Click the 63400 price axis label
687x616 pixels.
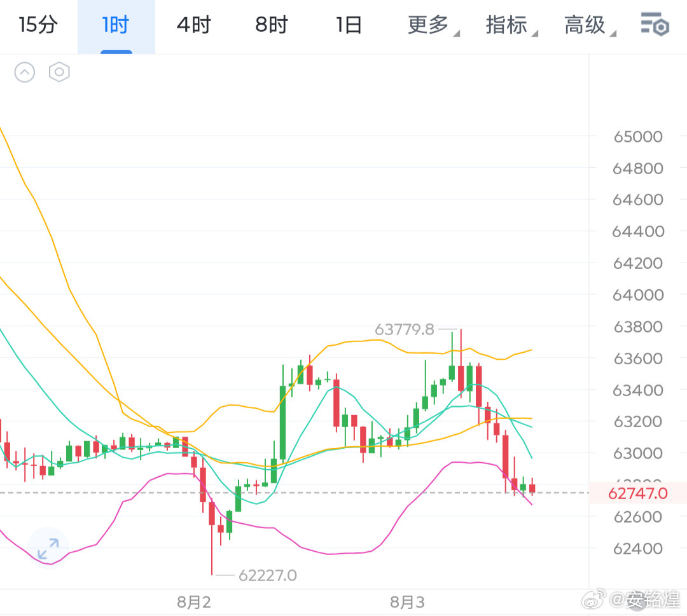tap(638, 390)
